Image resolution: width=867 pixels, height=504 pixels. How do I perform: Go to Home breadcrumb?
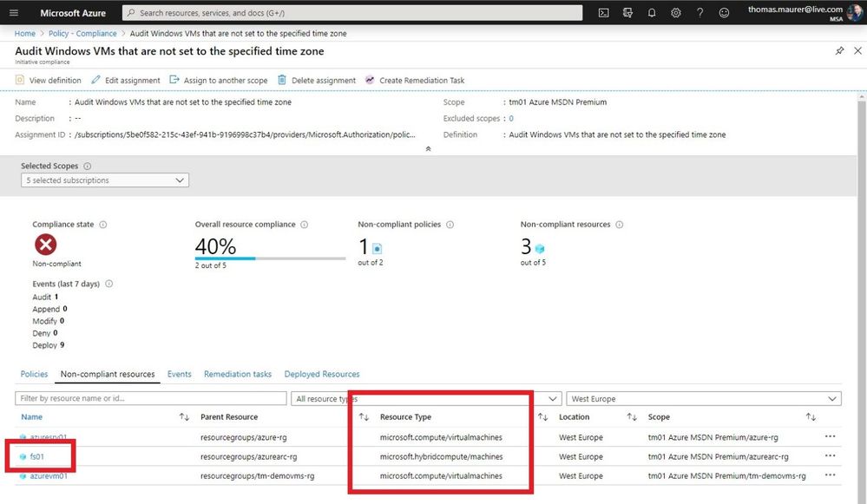[x=25, y=33]
